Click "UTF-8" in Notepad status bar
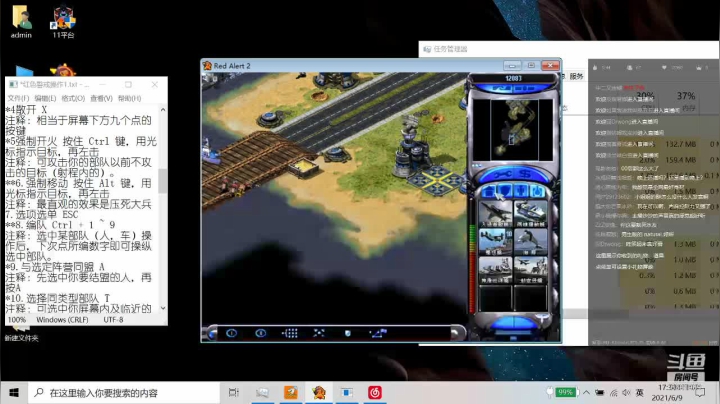This screenshot has width=720, height=404. point(113,320)
